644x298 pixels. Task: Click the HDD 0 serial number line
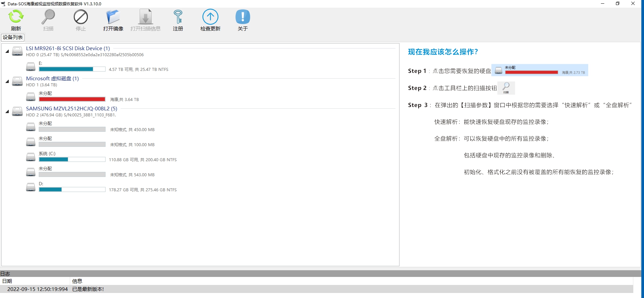click(85, 55)
